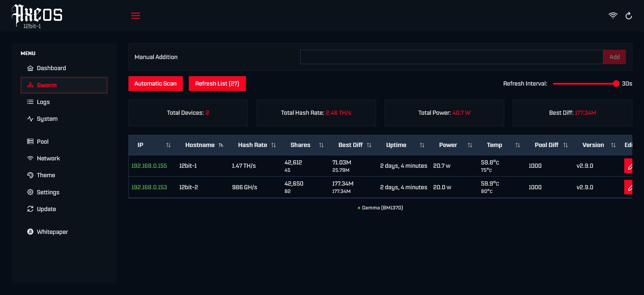This screenshot has width=644, height=295.
Task: Open Whitepaper menu link
Action: (64, 232)
